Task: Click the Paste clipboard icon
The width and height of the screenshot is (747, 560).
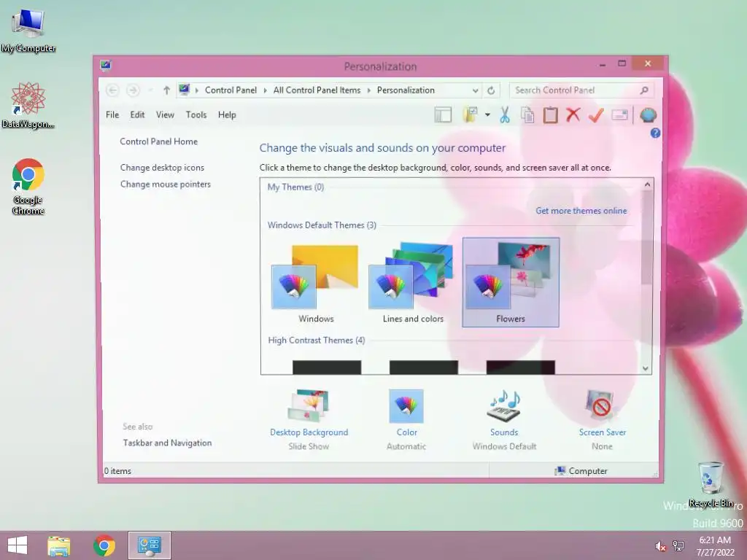Action: pyautogui.click(x=550, y=114)
